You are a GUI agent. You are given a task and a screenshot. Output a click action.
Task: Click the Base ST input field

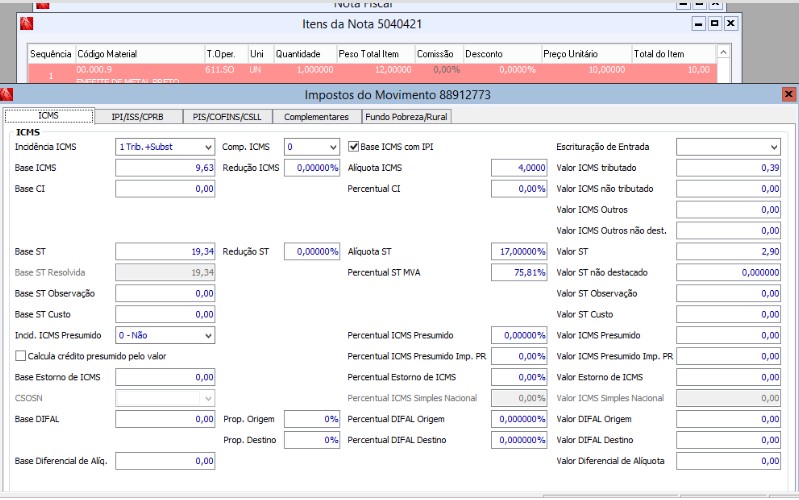165,251
